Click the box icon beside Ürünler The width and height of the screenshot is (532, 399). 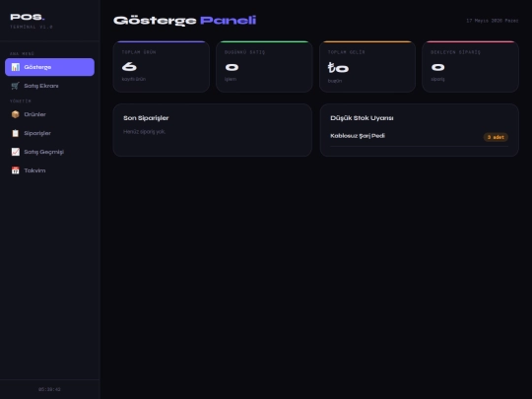tap(15, 114)
